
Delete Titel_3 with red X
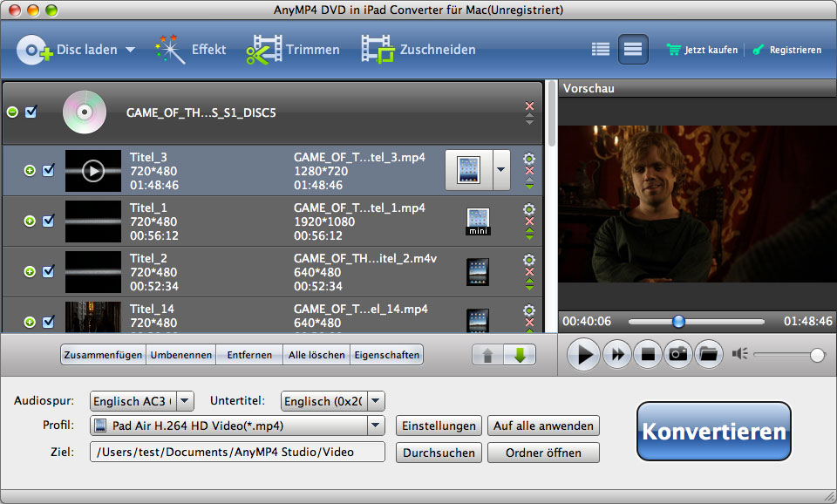point(529,171)
